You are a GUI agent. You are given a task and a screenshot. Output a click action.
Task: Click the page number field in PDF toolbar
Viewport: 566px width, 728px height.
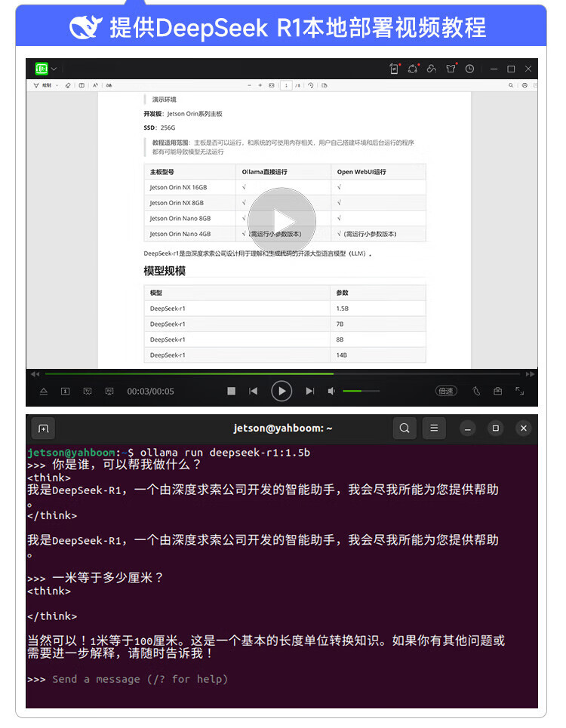point(286,85)
